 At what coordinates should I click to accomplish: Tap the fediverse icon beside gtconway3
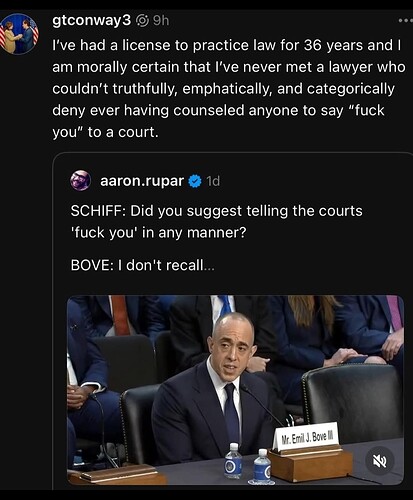pyautogui.click(x=143, y=21)
